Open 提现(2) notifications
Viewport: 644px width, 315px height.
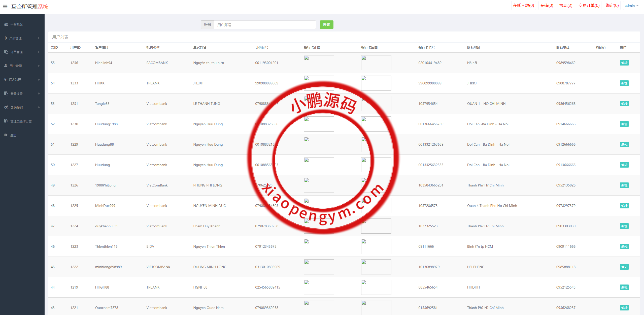pyautogui.click(x=565, y=6)
